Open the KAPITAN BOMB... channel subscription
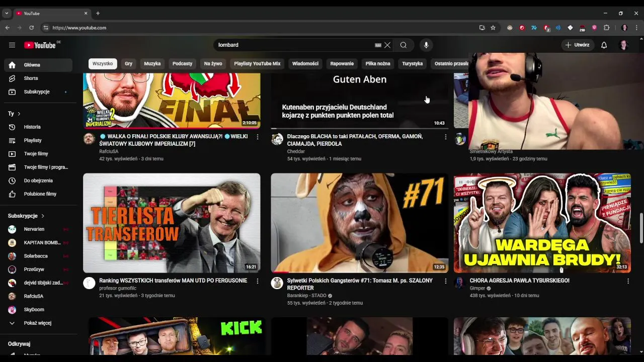 click(x=38, y=243)
